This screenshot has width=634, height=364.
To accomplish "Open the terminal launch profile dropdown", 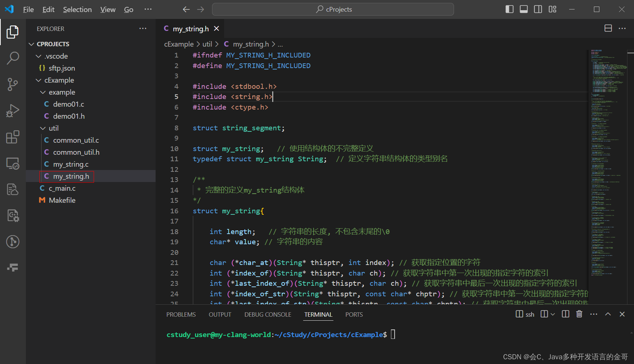I will [x=553, y=314].
